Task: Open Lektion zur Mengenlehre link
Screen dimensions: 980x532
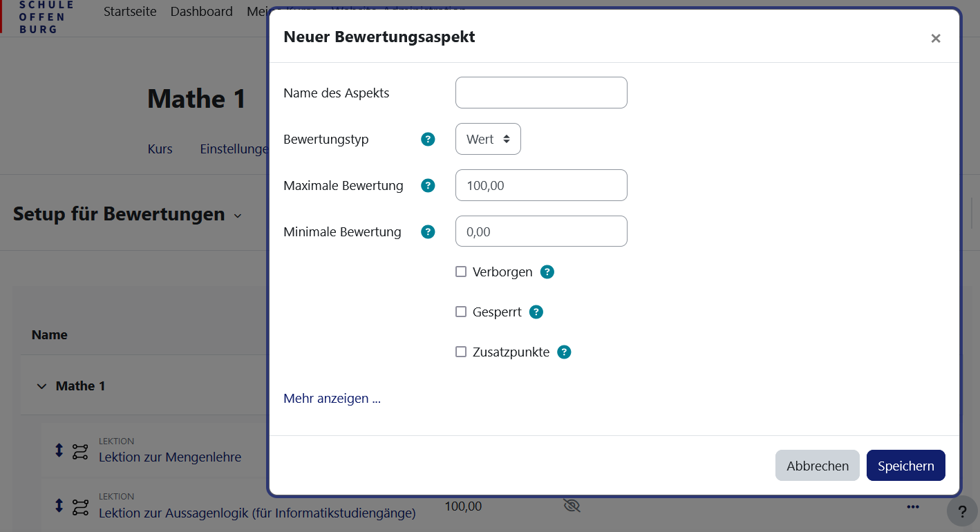Action: pyautogui.click(x=170, y=457)
